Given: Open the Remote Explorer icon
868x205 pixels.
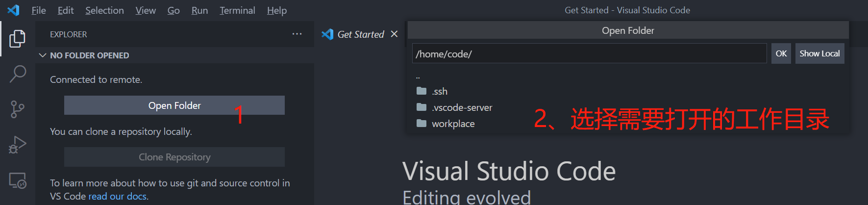Looking at the screenshot, I should [18, 180].
